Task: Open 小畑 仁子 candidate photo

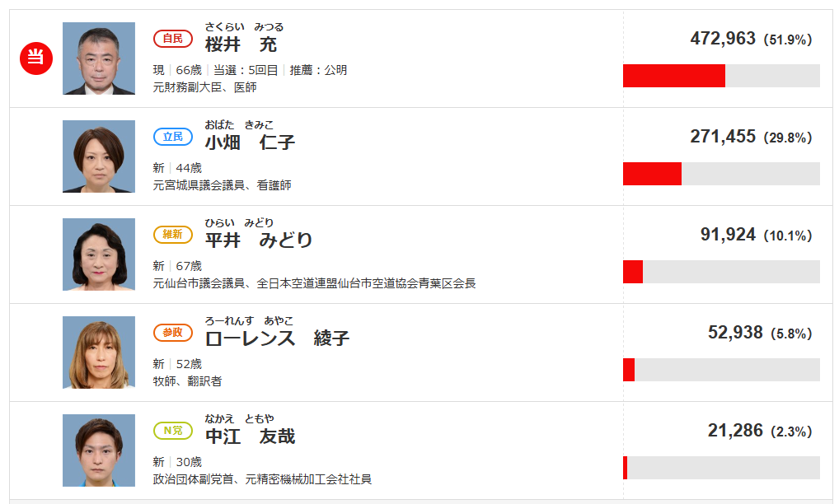Action: 99,156
